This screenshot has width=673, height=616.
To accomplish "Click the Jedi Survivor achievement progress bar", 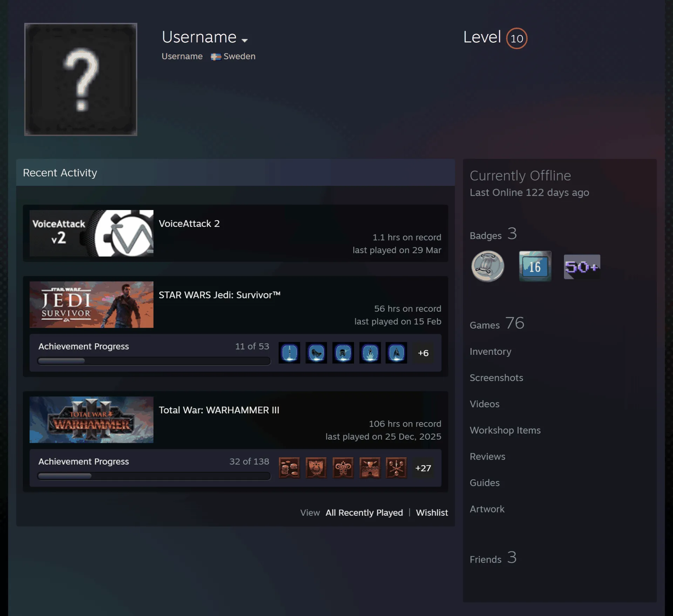I will click(154, 361).
